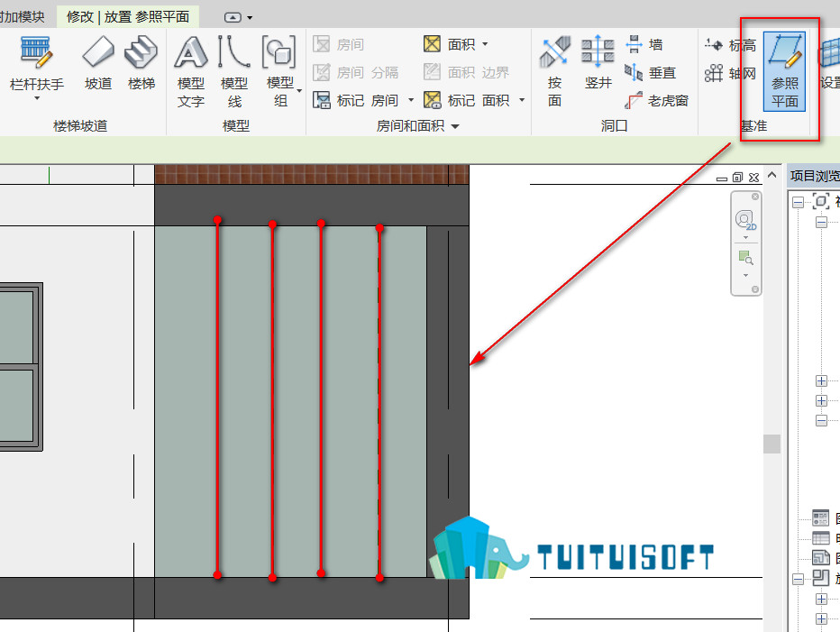
Task: Activate the 模型文字 (Model Text) tool
Action: click(x=191, y=72)
